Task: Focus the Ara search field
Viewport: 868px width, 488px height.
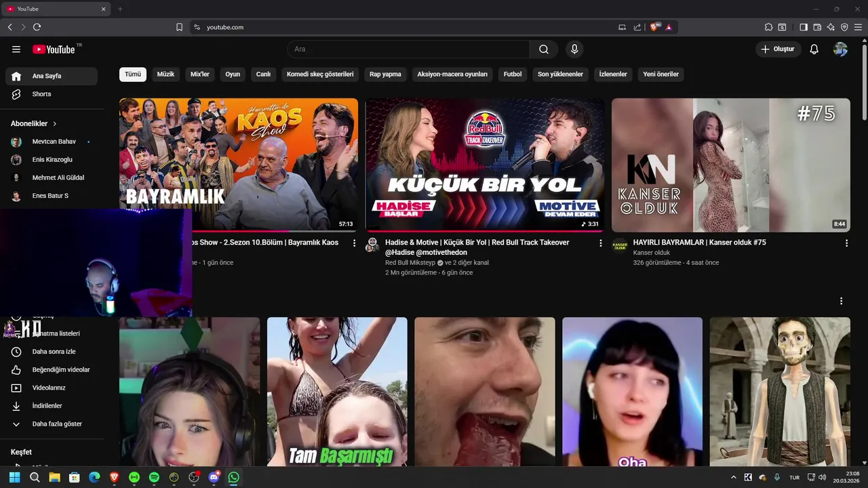Action: pos(408,49)
